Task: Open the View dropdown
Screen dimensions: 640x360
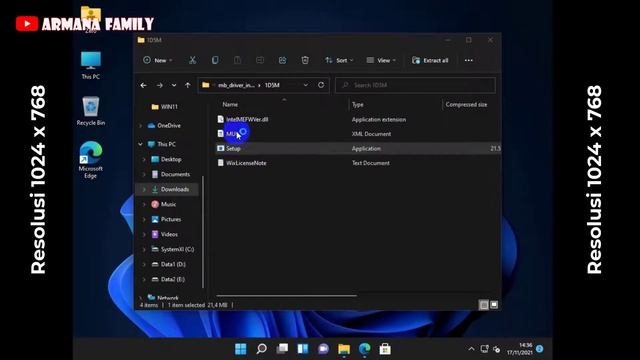Action: [381, 60]
